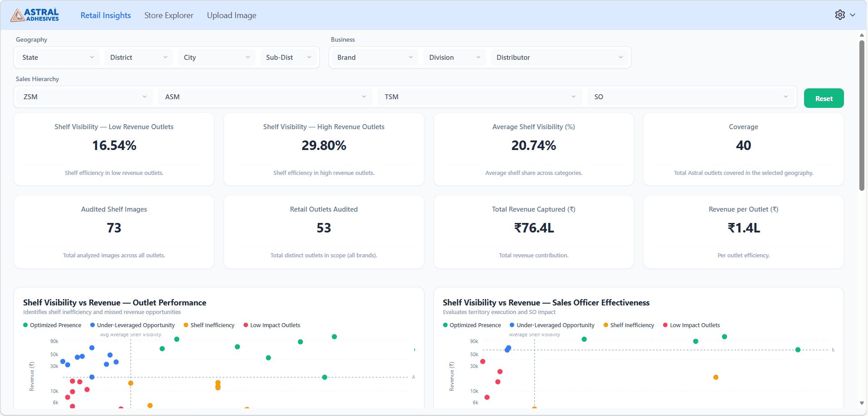Click 'Total Astral outlets covered' caption
This screenshot has width=868, height=416.
pos(744,173)
